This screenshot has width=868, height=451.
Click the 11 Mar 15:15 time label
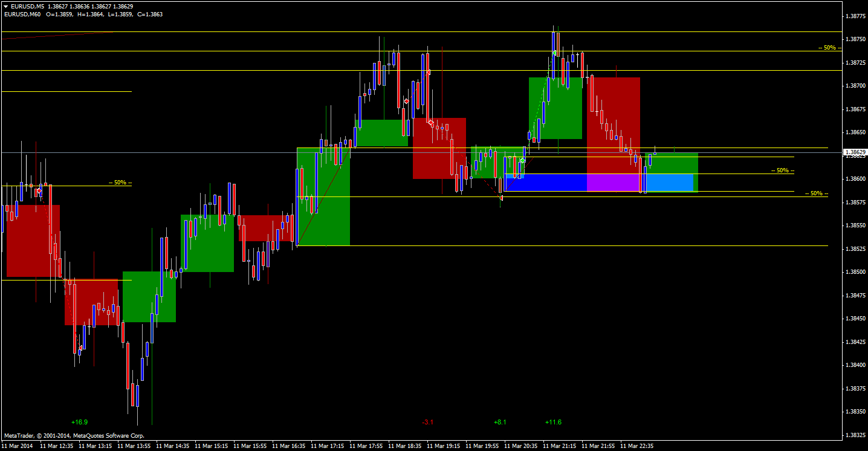click(x=211, y=446)
